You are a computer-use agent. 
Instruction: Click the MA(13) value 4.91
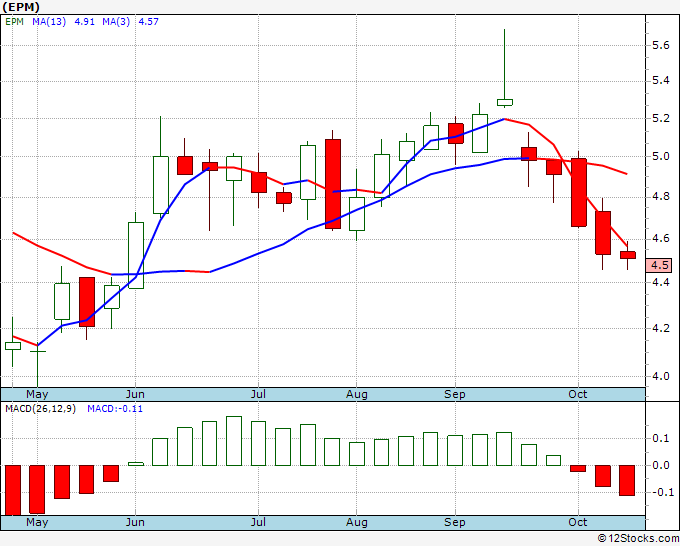coord(85,22)
